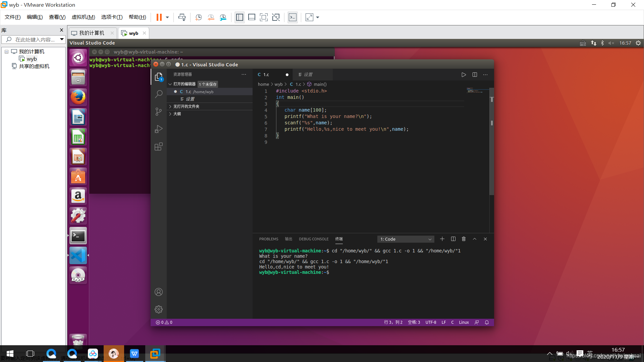Open the Manage gear in activity bar
Image resolution: width=644 pixels, height=362 pixels.
click(x=159, y=309)
